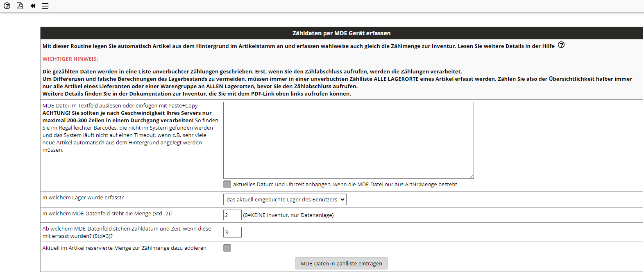Viewport: 644px width, 274px height.
Task: Click the red 'WICHTIGER HINWEIS:' text
Action: [70, 59]
